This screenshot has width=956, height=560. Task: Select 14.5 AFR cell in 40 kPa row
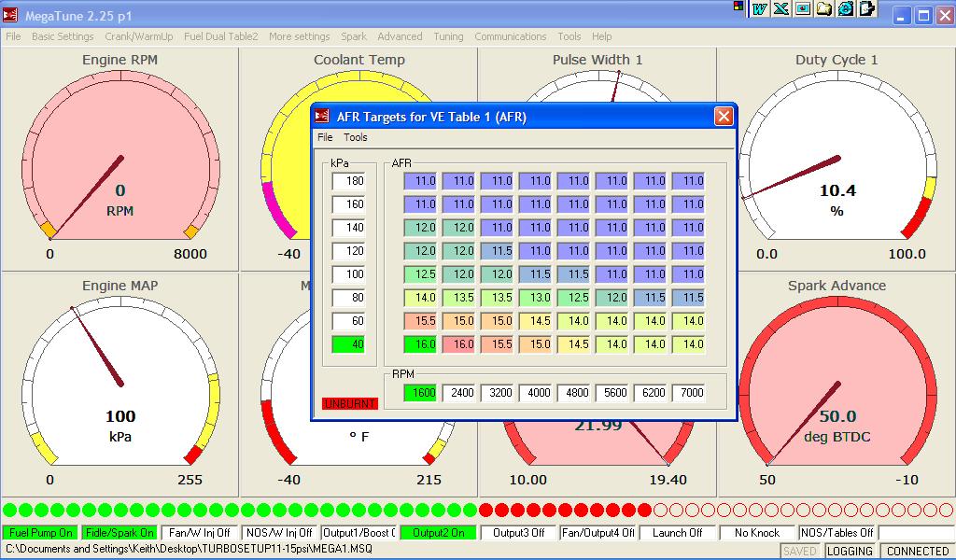click(574, 344)
